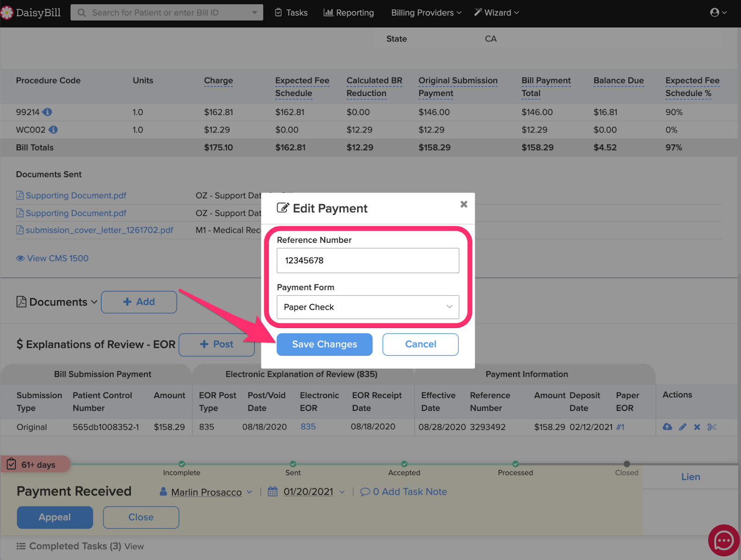
Task: Click the Expected Fee Schedule % header
Action: click(692, 87)
